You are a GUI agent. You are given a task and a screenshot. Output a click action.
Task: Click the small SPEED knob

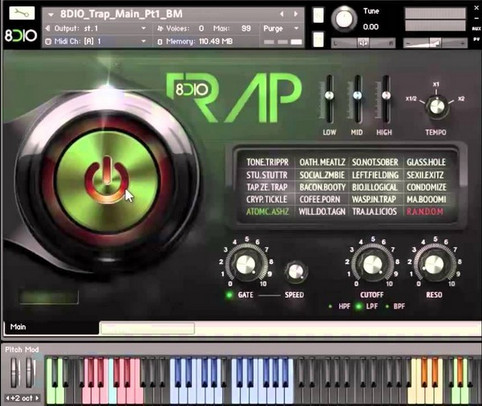coord(295,271)
